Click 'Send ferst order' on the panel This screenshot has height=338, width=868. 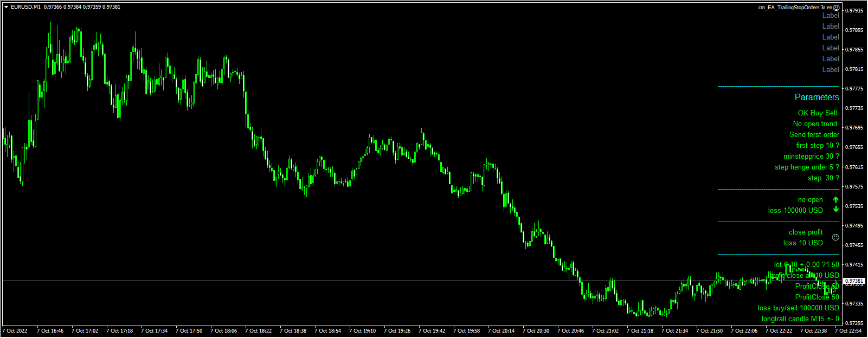[x=814, y=135]
